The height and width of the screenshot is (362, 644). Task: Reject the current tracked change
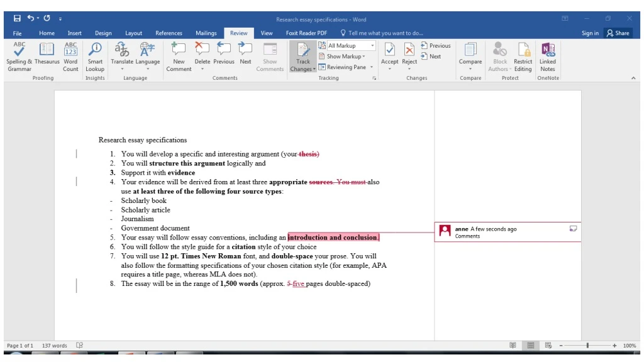pyautogui.click(x=409, y=50)
